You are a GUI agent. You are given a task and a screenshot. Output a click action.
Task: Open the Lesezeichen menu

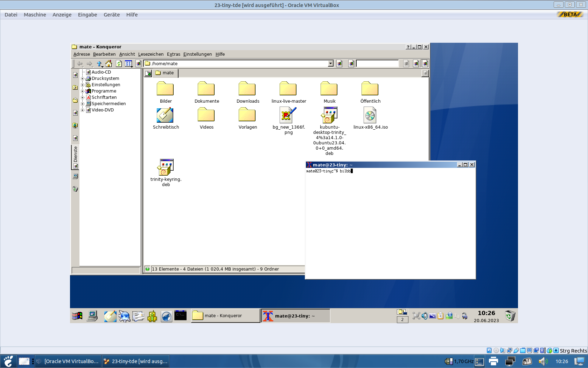[151, 54]
